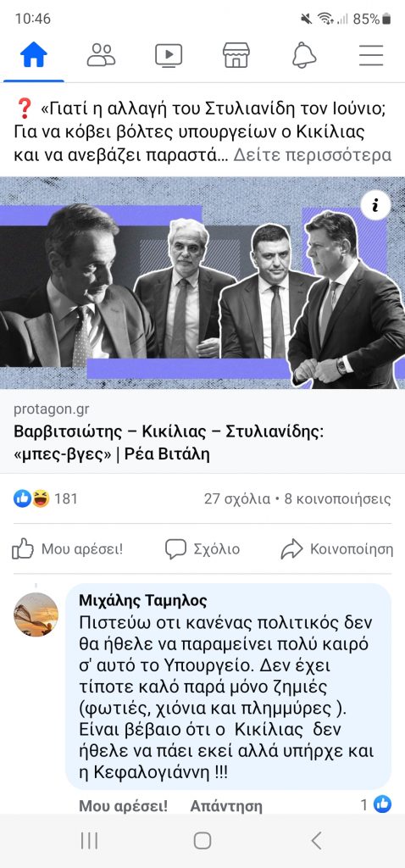Toggle the Μου αρέσει! like on post
The height and width of the screenshot is (868, 405).
click(x=68, y=549)
